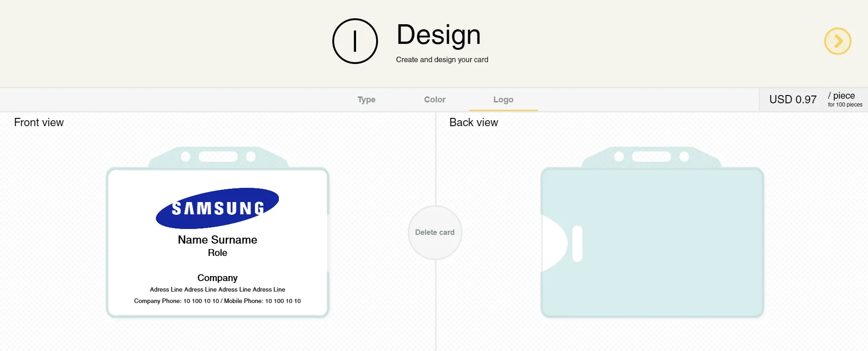This screenshot has width=868, height=351.
Task: Select the Company text on card
Action: 218,278
